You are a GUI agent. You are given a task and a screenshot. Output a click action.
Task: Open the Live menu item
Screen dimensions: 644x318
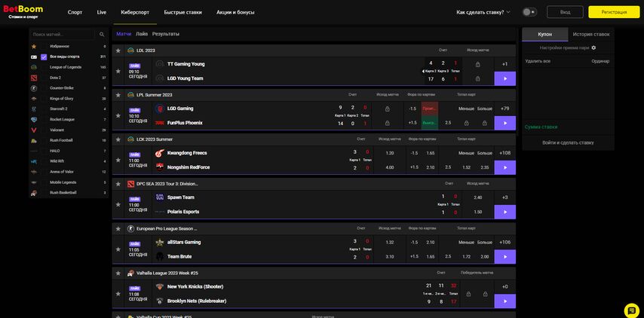click(x=102, y=12)
